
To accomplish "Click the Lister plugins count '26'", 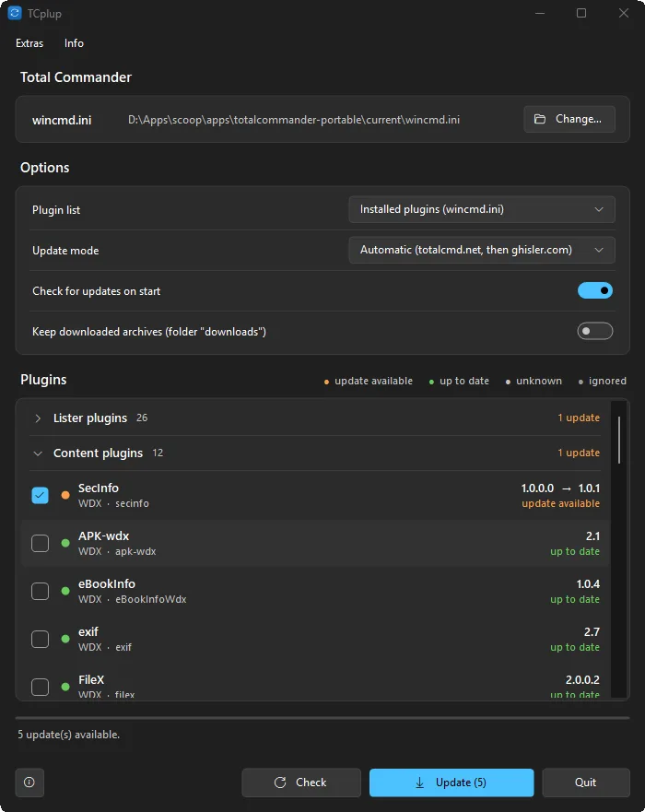I will point(142,418).
